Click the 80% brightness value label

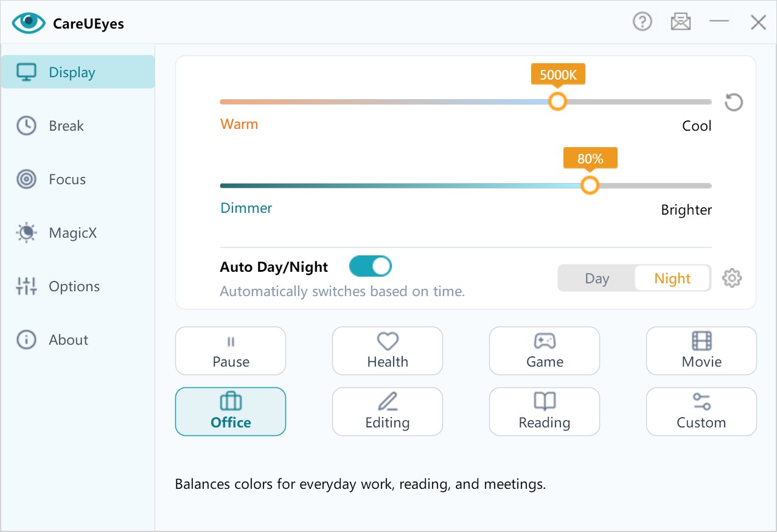pos(590,159)
